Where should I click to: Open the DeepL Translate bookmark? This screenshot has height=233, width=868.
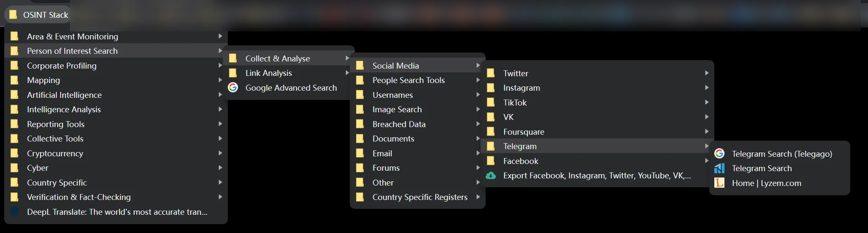pos(116,212)
